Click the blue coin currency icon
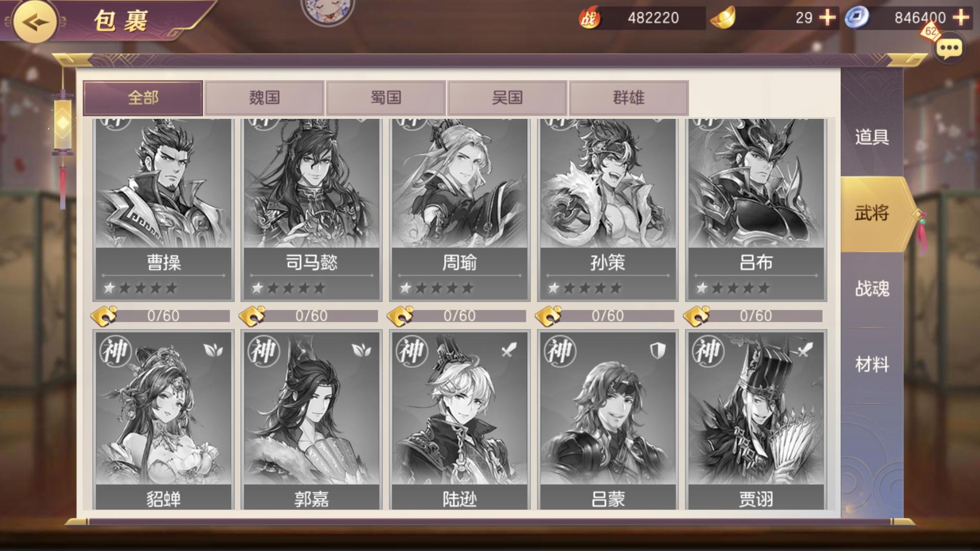 [x=856, y=18]
